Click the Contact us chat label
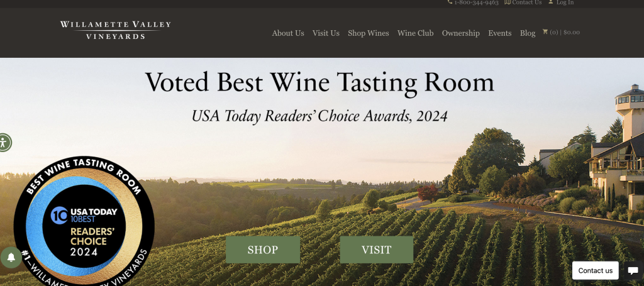This screenshot has width=644, height=286. (x=595, y=270)
